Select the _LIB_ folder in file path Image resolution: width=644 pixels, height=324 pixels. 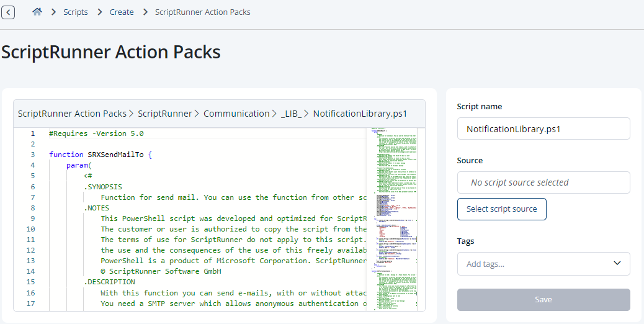291,114
